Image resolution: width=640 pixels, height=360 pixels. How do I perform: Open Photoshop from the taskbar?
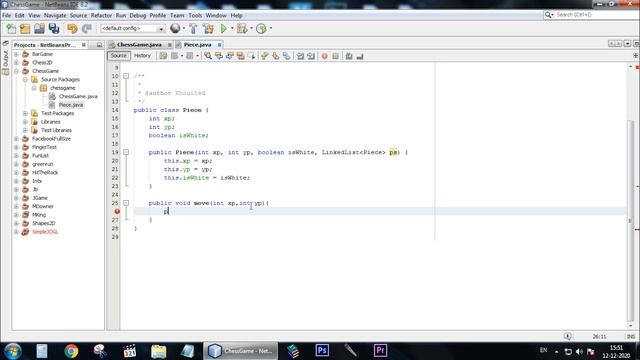coord(322,350)
